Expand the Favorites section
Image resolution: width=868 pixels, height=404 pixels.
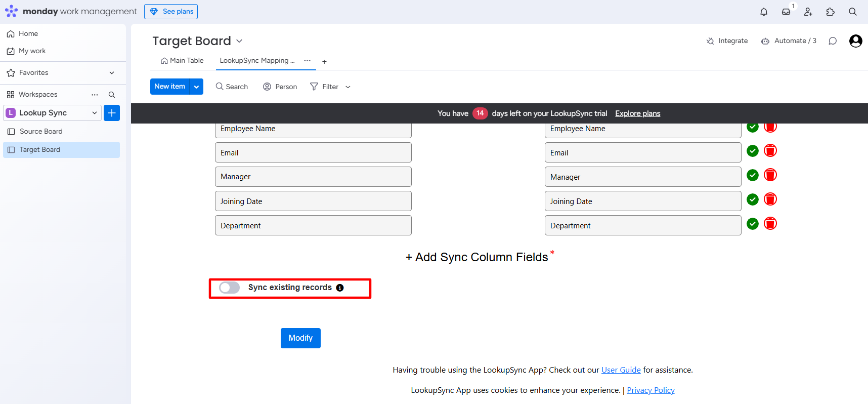point(112,73)
